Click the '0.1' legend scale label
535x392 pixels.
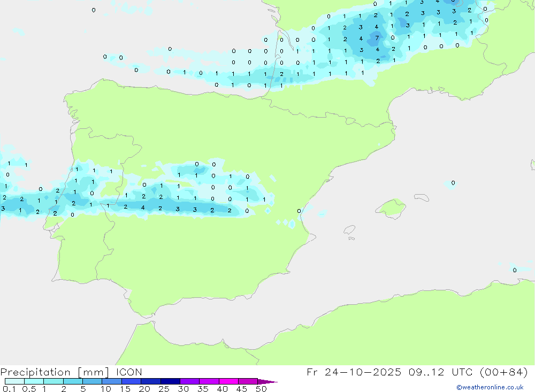coord(9,389)
